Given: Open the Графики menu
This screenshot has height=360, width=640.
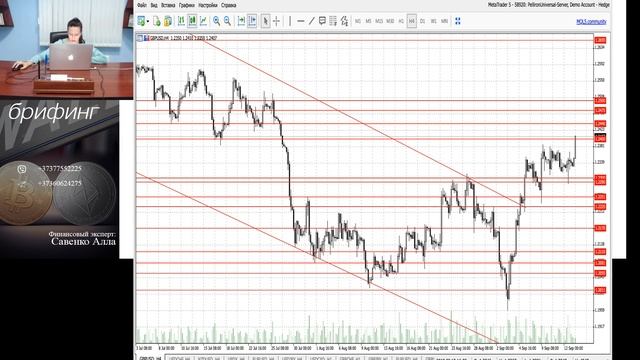Looking at the screenshot, I should pos(187,5).
